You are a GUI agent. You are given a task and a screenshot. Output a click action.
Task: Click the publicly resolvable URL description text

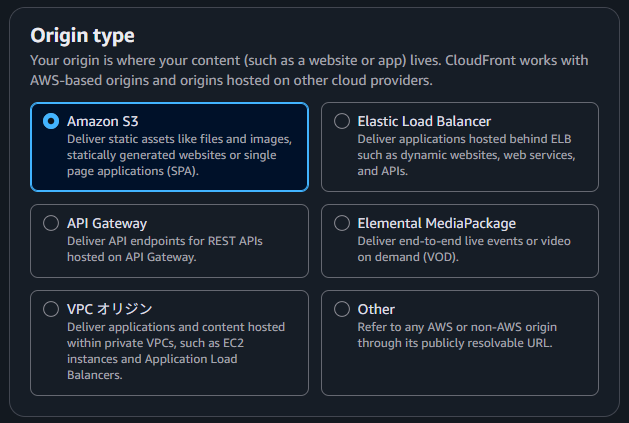(457, 335)
